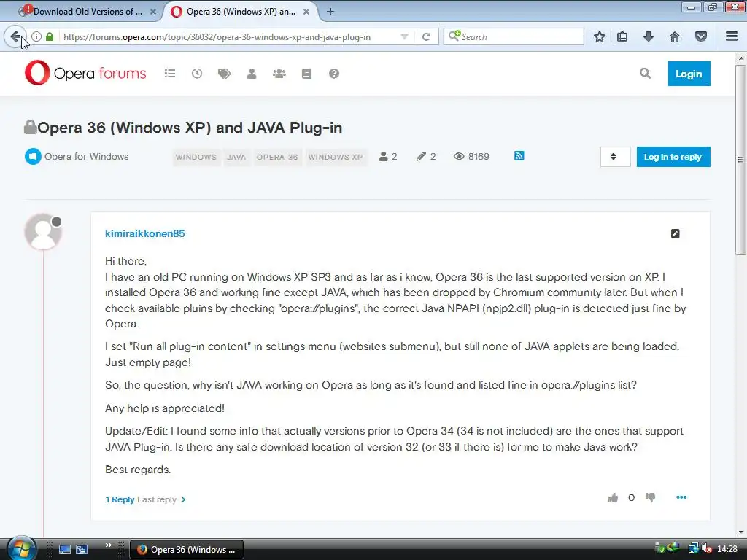Expand the address bar history dropdown arrow

pyautogui.click(x=404, y=36)
